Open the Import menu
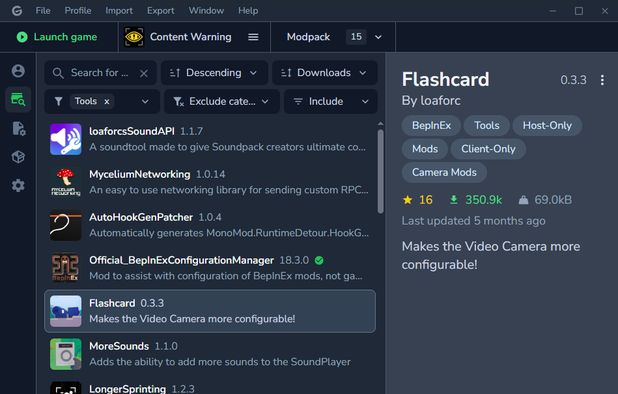This screenshot has height=394, width=618. 119,11
